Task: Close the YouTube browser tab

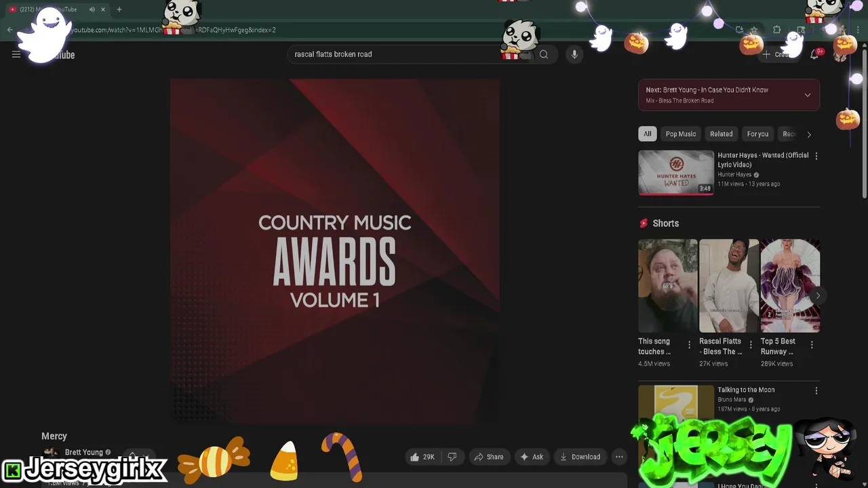Action: pos(103,9)
